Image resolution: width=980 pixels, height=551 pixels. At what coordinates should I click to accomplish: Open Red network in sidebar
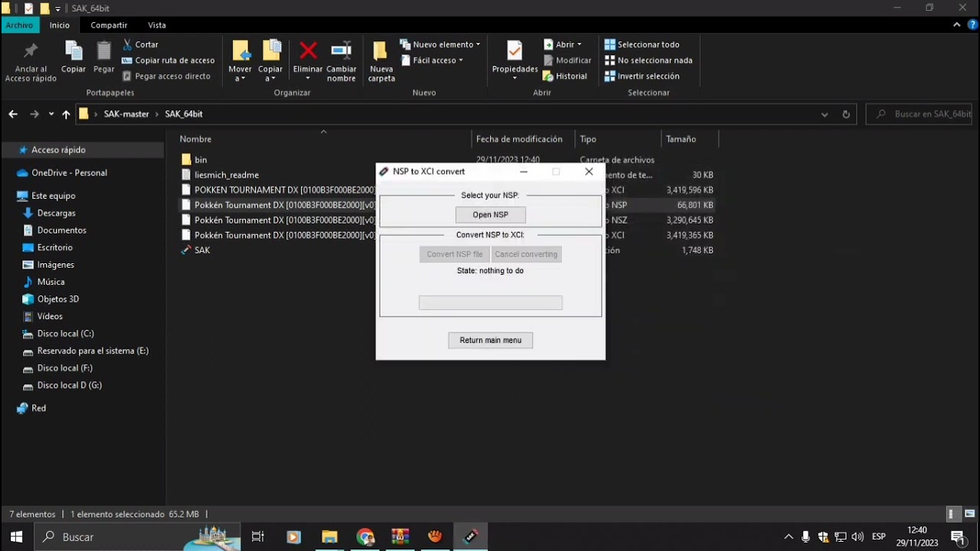tap(38, 409)
